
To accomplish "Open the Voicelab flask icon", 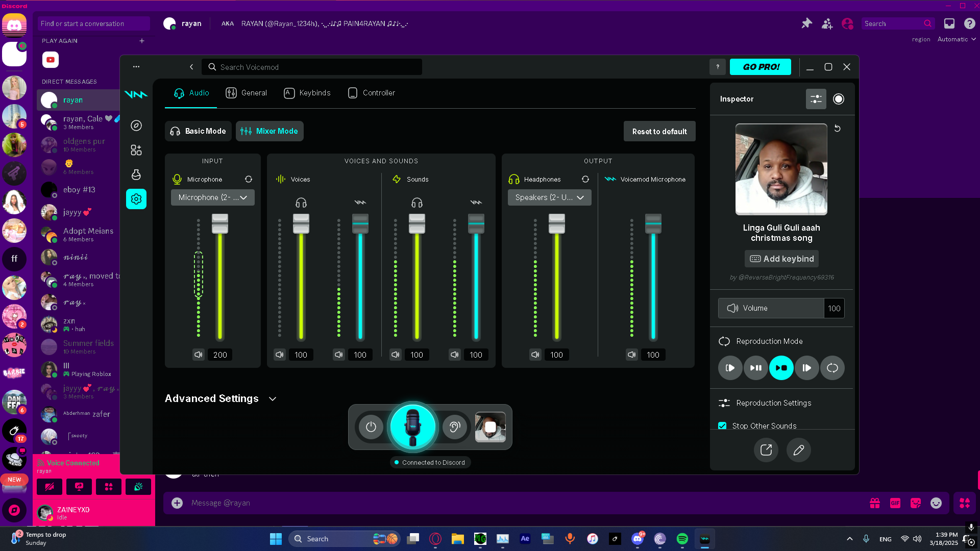I will (x=136, y=174).
